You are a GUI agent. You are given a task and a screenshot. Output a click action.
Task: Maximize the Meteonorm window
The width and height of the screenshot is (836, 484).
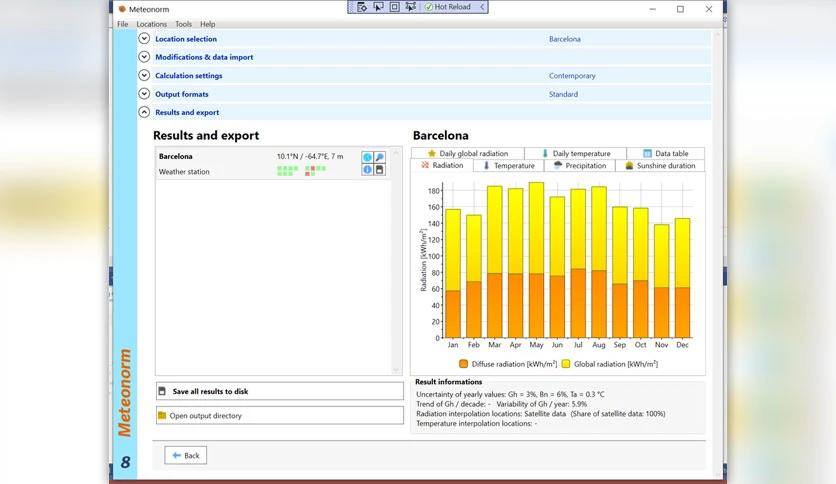coord(680,9)
